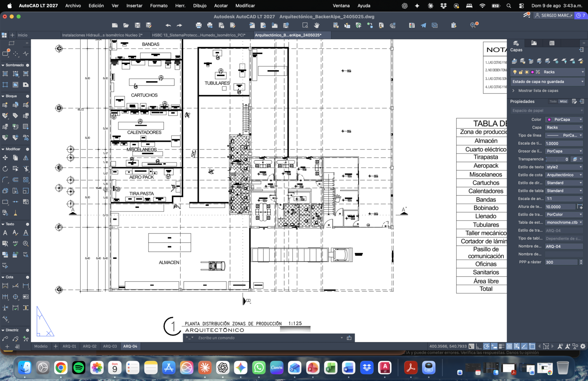
Task: Open the Tabla de estilos monochrome.ctb dropdown
Action: (x=564, y=222)
